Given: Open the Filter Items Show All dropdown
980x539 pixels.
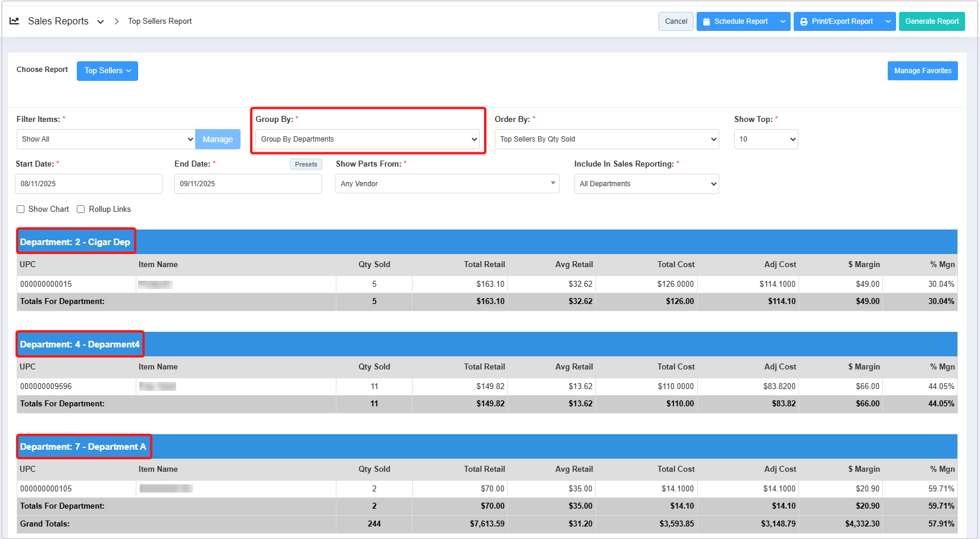Looking at the screenshot, I should [x=106, y=139].
